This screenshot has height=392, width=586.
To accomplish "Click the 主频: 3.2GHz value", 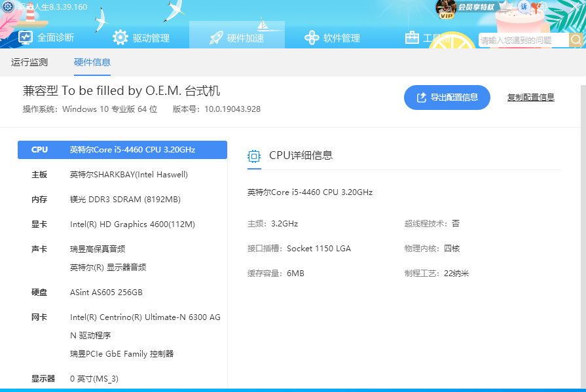I will click(272, 224).
